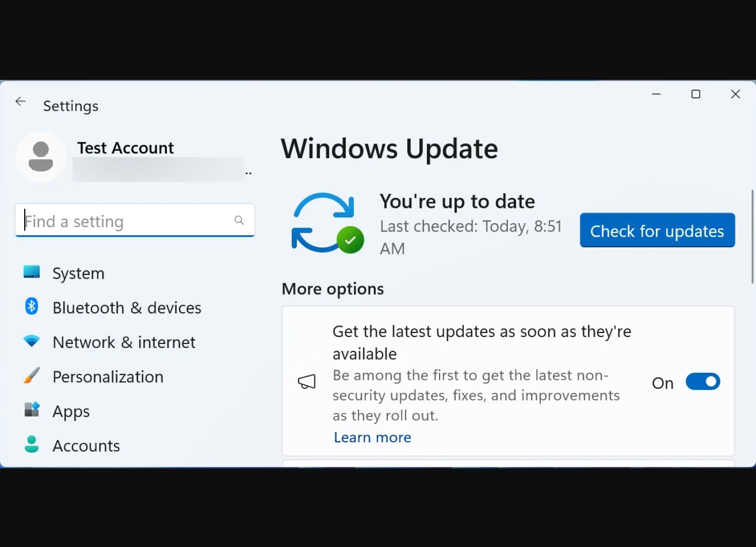The width and height of the screenshot is (756, 547).
Task: Open the Learn more link
Action: 372,437
